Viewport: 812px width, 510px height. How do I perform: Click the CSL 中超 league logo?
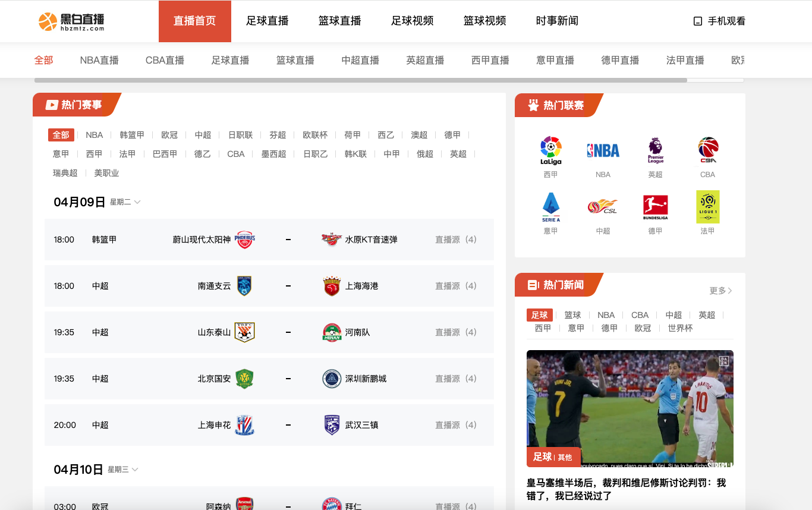tap(603, 207)
